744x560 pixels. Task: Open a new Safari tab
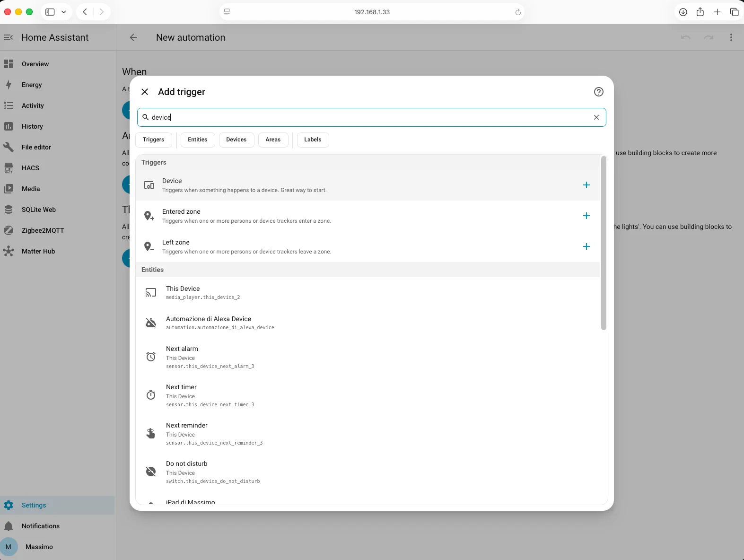[x=718, y=12]
